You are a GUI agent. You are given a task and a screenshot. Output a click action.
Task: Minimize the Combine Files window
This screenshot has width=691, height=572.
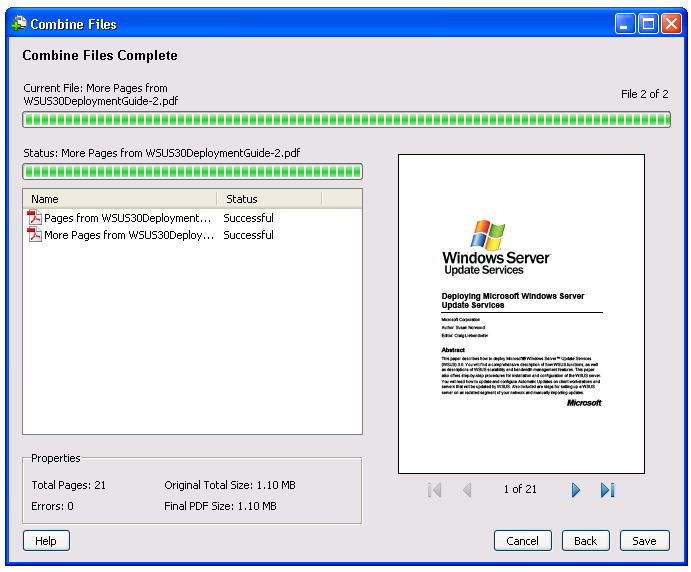tap(625, 23)
